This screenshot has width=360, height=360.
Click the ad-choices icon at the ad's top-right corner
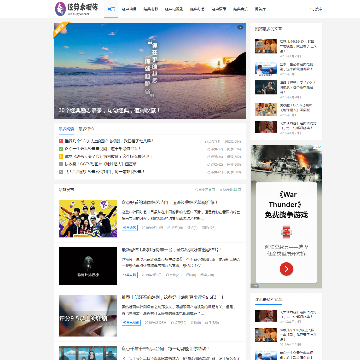pyautogui.click(x=319, y=147)
